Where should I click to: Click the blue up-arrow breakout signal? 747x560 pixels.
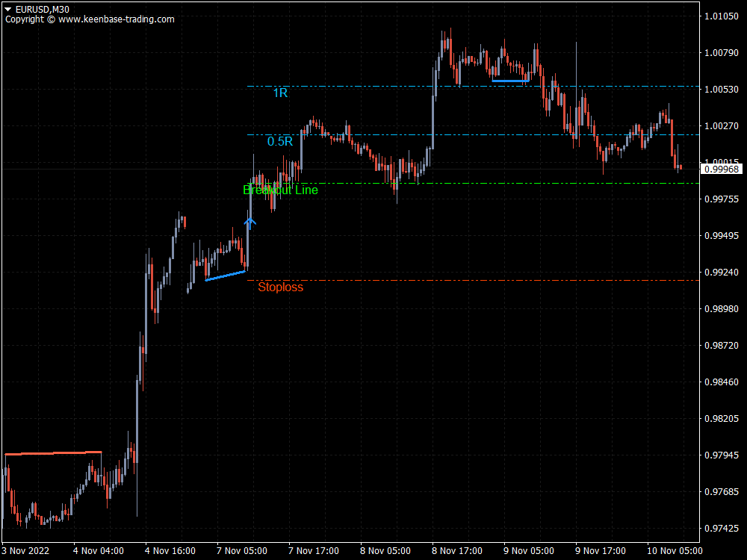250,223
